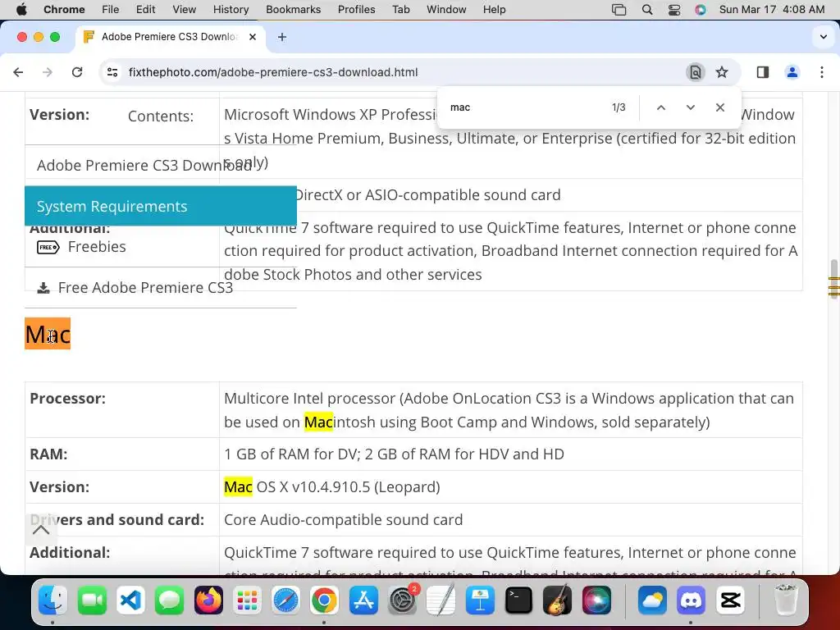Open Weather app from the Dock

(652, 600)
